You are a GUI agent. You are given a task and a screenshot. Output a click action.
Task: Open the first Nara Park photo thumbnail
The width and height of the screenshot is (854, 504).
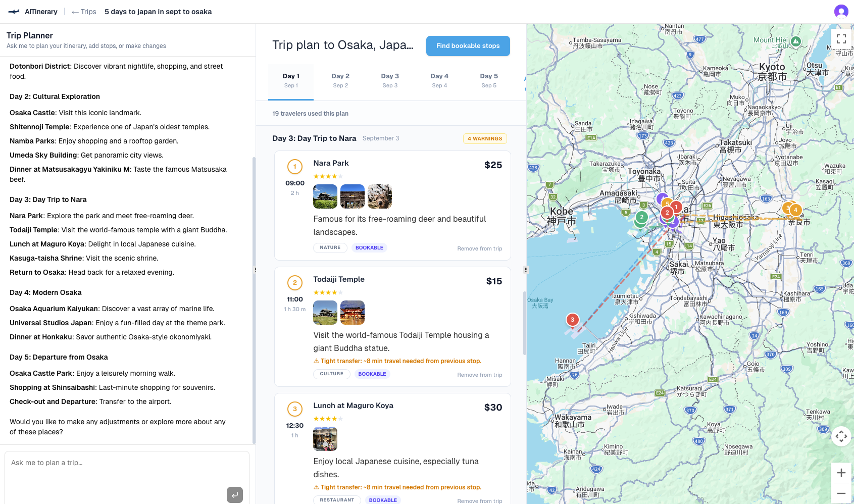tap(325, 196)
